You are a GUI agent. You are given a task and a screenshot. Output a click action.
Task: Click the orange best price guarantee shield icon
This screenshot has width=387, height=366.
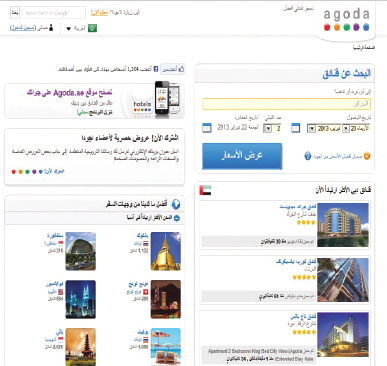367,156
